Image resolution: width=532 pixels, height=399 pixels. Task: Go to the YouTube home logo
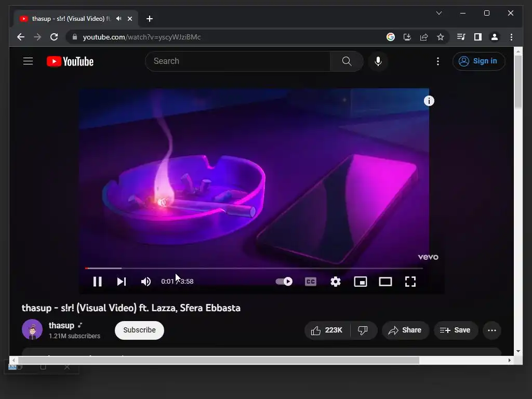coord(70,61)
